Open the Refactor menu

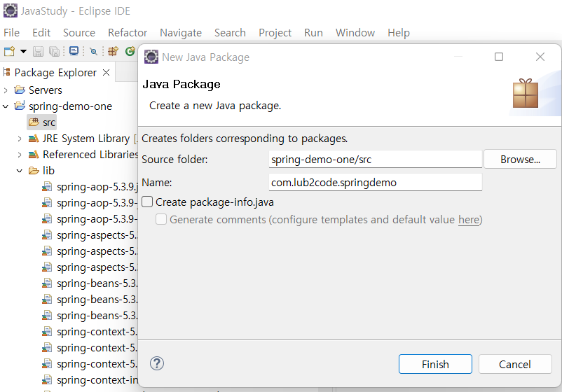pyautogui.click(x=128, y=33)
